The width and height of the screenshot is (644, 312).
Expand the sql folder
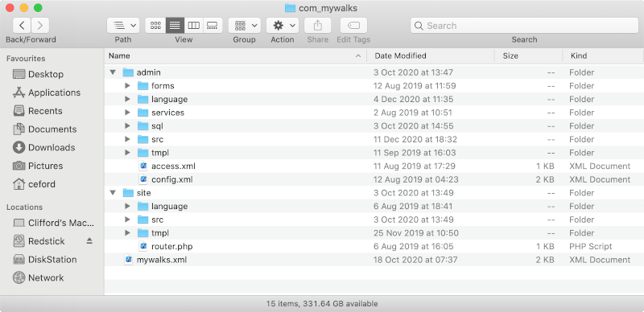tap(127, 126)
